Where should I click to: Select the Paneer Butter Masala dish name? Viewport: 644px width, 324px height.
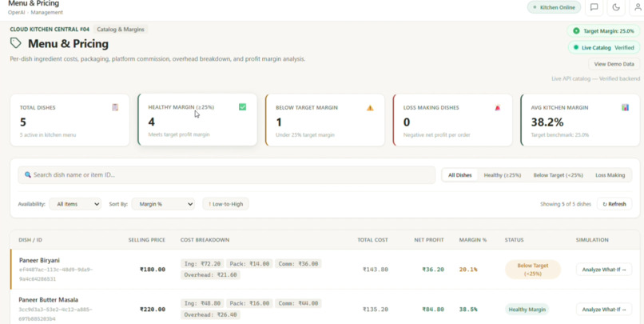[x=49, y=300]
